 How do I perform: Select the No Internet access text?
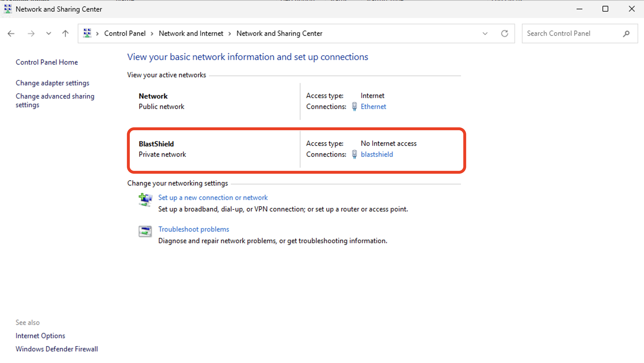[389, 143]
